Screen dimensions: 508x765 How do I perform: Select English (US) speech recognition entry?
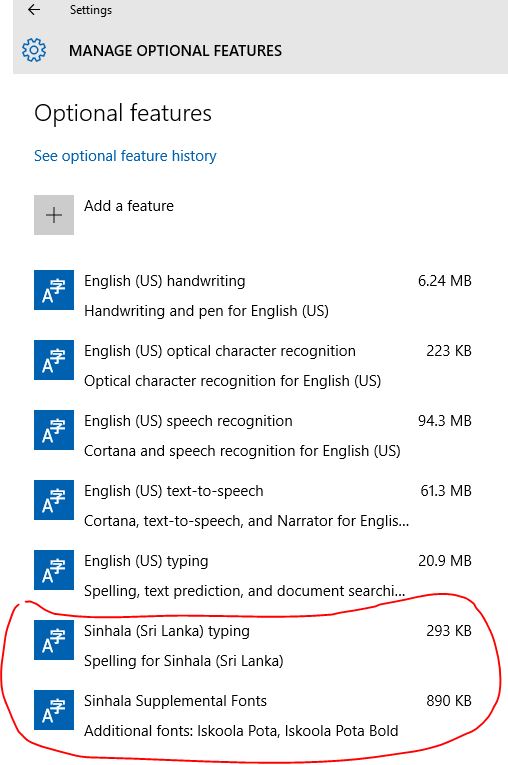(253, 435)
